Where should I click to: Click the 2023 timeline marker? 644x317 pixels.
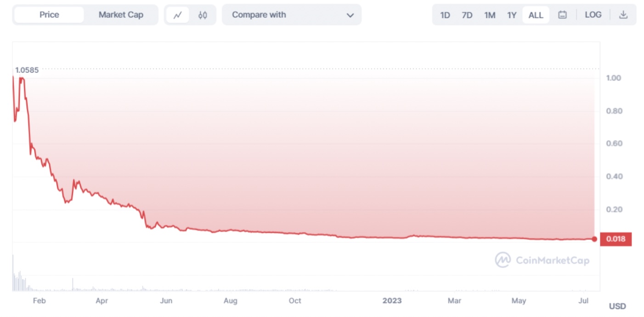pos(392,301)
